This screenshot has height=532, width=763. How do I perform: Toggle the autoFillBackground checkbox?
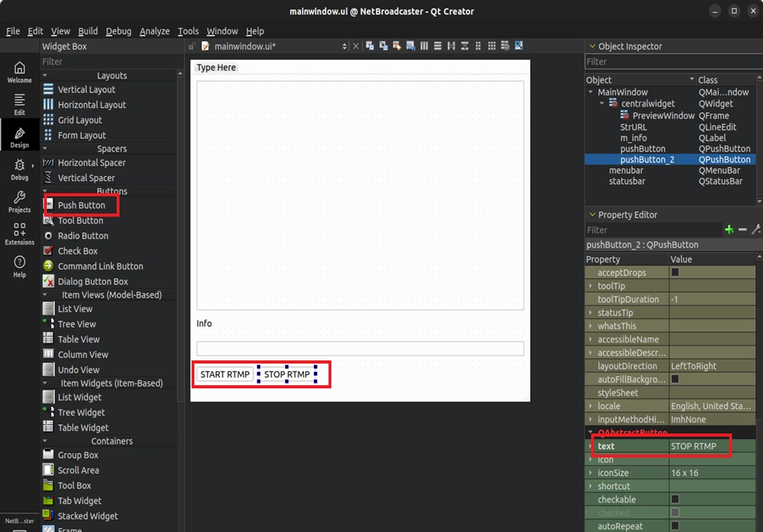(x=675, y=379)
